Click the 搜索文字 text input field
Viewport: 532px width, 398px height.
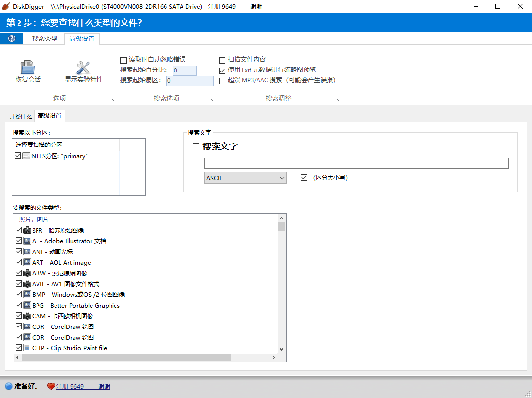click(356, 163)
